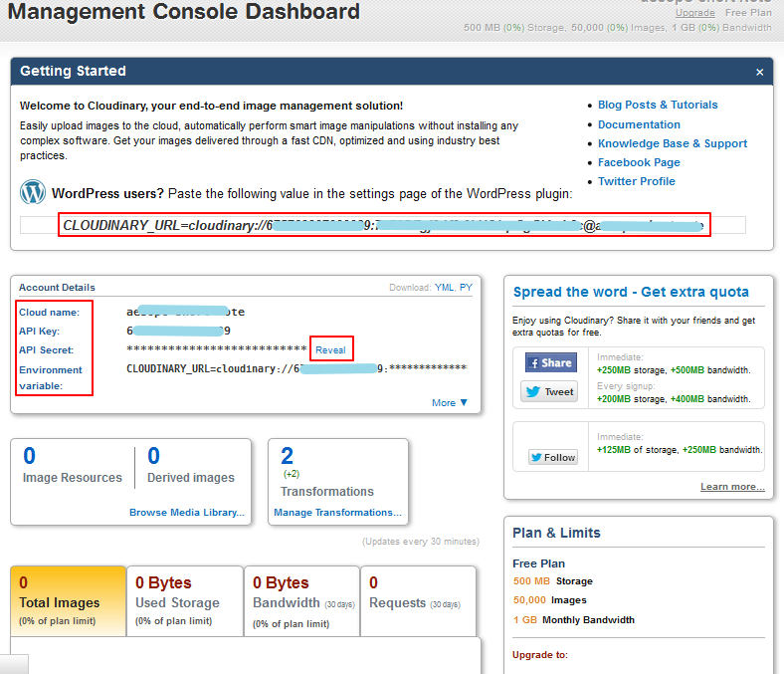The width and height of the screenshot is (784, 674).
Task: Select the Used Storage tab
Action: pos(185,601)
